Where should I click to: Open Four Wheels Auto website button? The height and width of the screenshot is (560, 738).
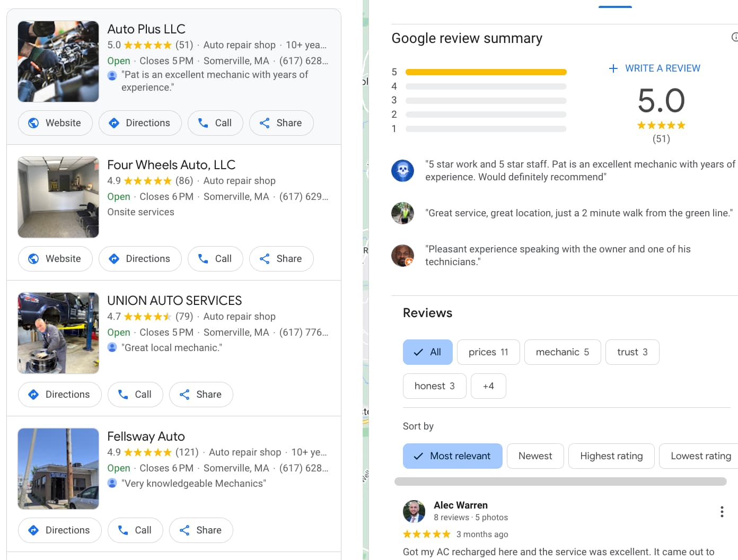(55, 259)
